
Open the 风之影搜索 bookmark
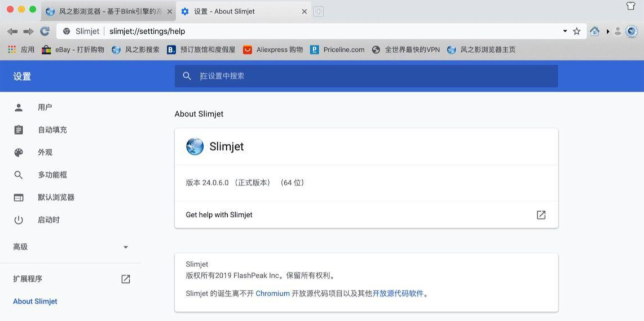pyautogui.click(x=135, y=50)
